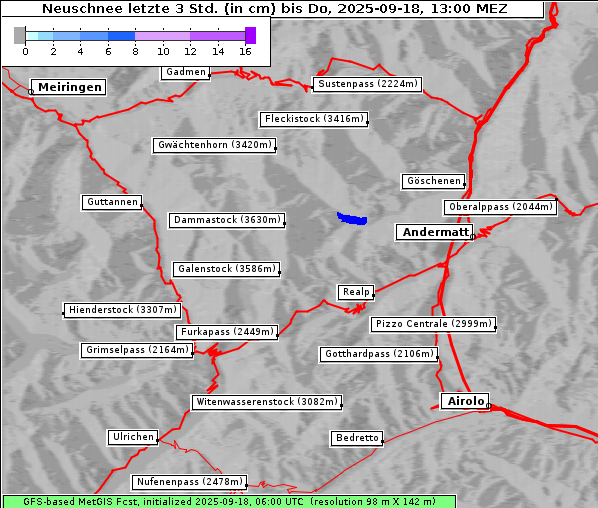Image resolution: width=598 pixels, height=508 pixels.
Task: Click legend tick value 10
Action: point(163,51)
